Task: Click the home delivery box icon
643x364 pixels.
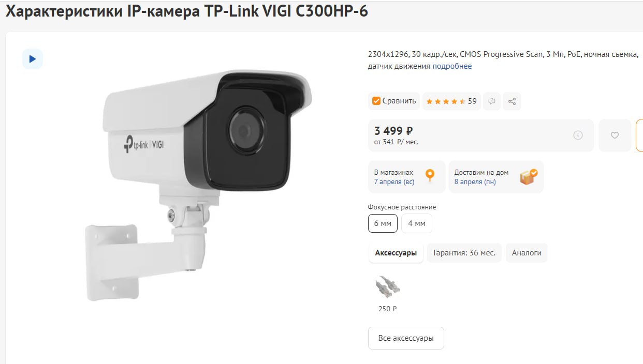Action: click(x=529, y=177)
